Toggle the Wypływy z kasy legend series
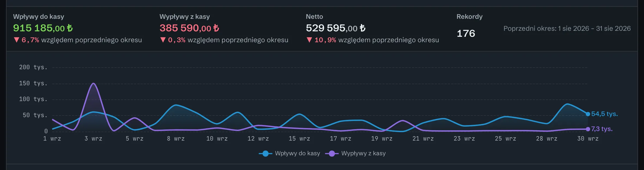This screenshot has width=644, height=170. pyautogui.click(x=355, y=153)
